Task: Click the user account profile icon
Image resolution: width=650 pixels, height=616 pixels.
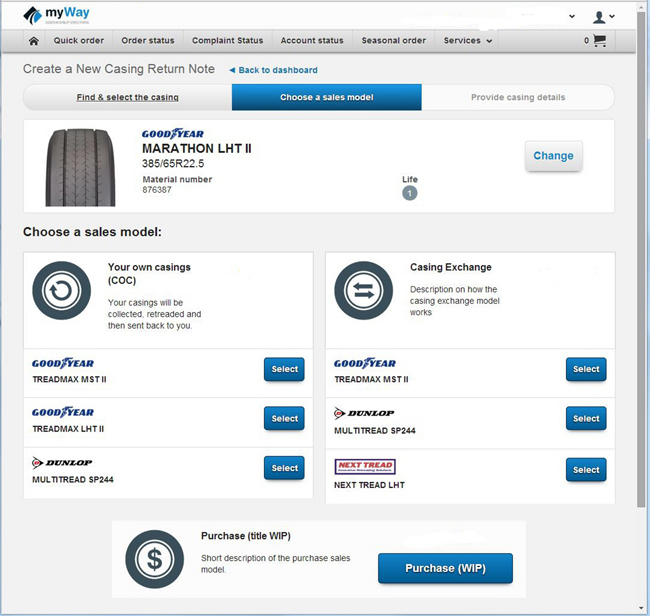Action: coord(601,16)
